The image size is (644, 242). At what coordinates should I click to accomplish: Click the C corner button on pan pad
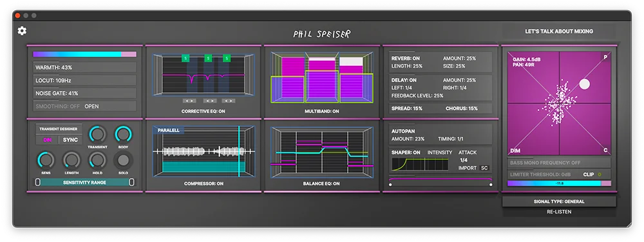pyautogui.click(x=605, y=150)
